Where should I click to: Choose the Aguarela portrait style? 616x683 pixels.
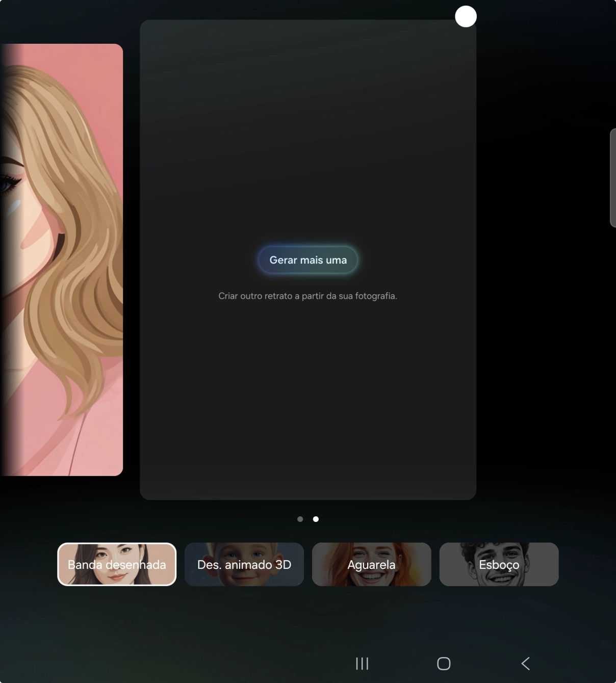tap(371, 564)
